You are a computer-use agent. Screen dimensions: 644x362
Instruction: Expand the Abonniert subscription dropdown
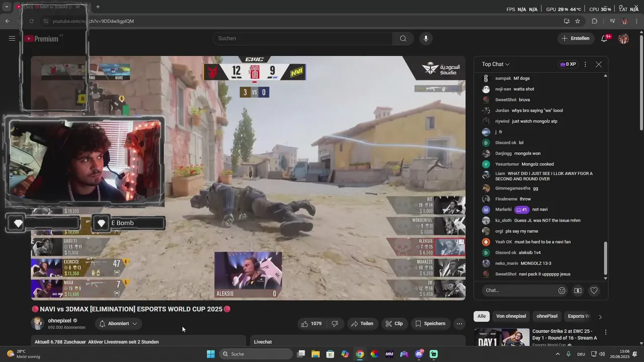pyautogui.click(x=118, y=324)
